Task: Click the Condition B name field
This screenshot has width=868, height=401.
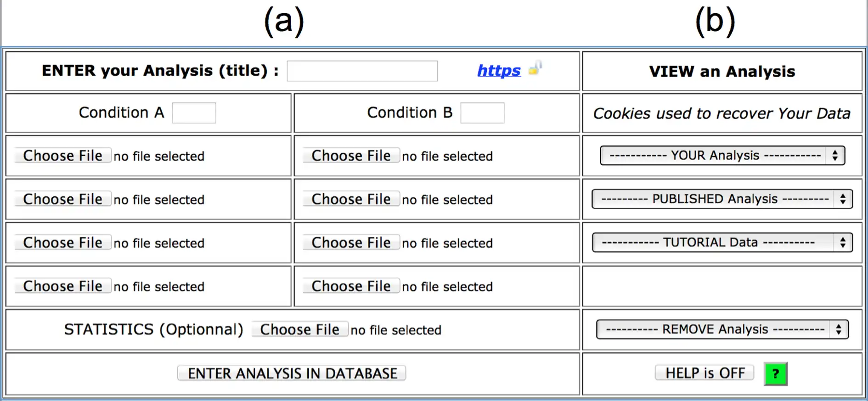Action: (482, 113)
